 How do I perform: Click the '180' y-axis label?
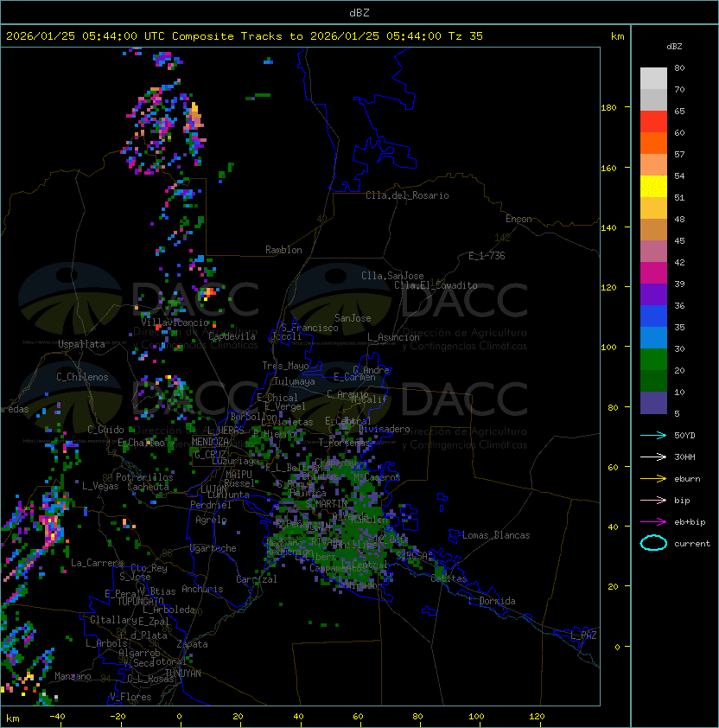(x=608, y=108)
